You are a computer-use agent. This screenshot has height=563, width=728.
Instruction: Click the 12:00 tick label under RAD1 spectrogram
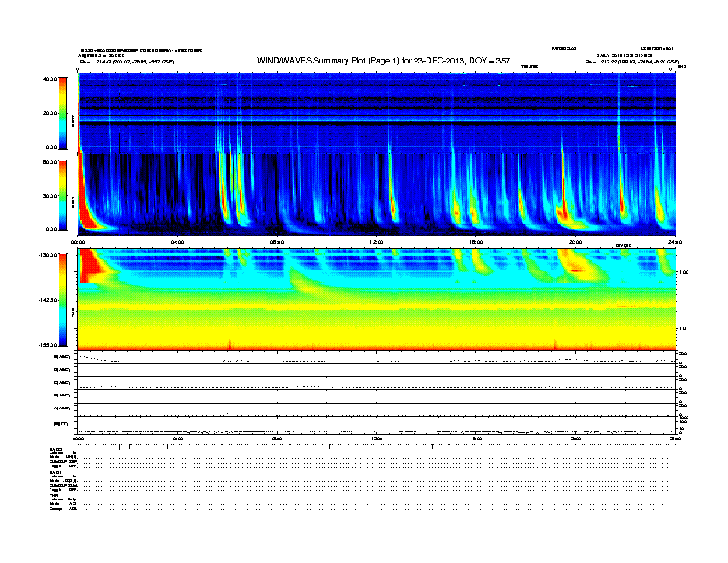click(x=377, y=242)
